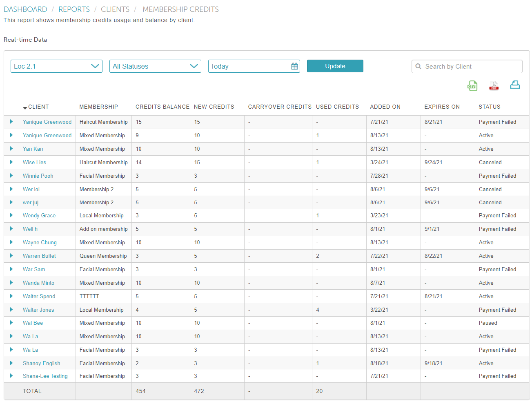
Task: Open Wer loi client link
Action: 31,189
